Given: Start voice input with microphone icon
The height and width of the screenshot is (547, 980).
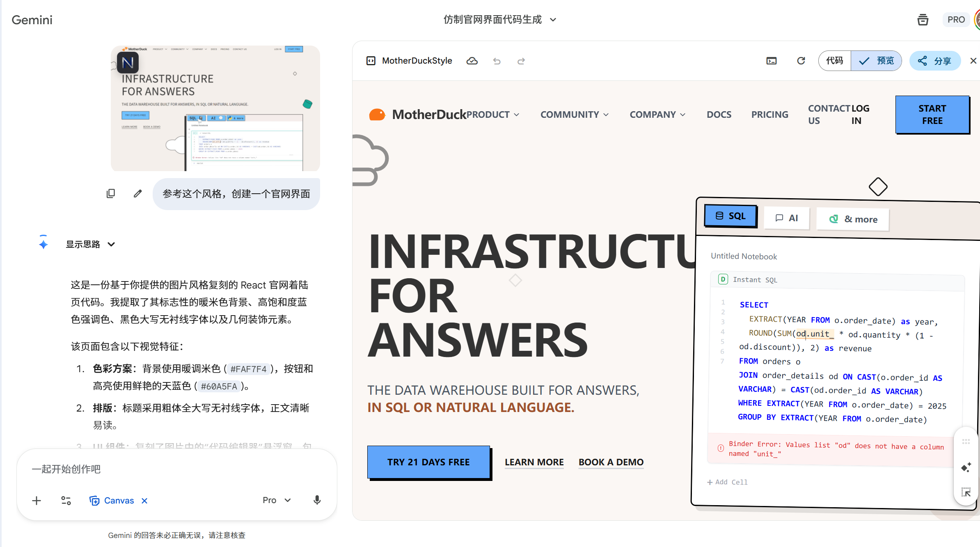Looking at the screenshot, I should pos(317,500).
